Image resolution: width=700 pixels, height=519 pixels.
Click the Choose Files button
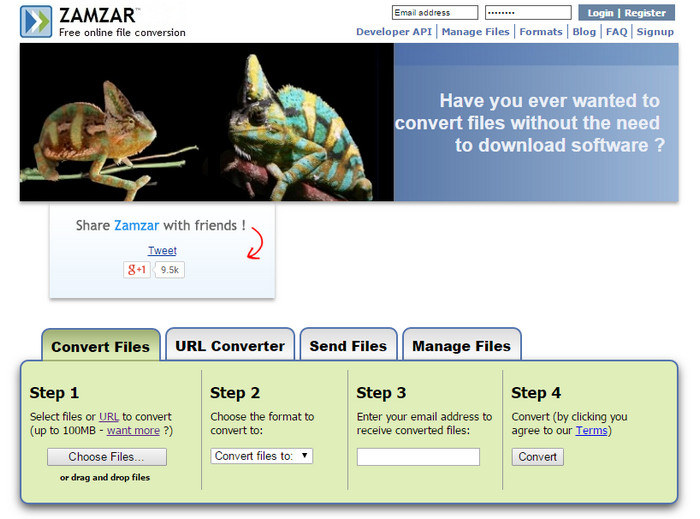point(107,457)
